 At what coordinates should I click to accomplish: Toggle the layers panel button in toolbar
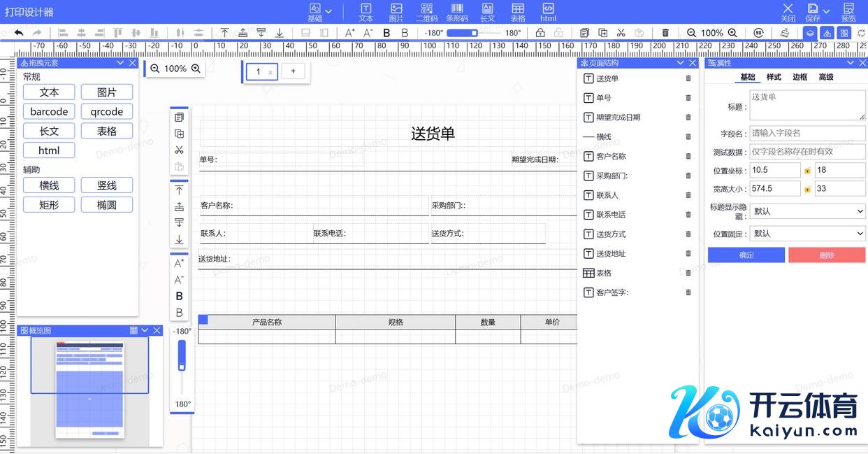[x=810, y=33]
